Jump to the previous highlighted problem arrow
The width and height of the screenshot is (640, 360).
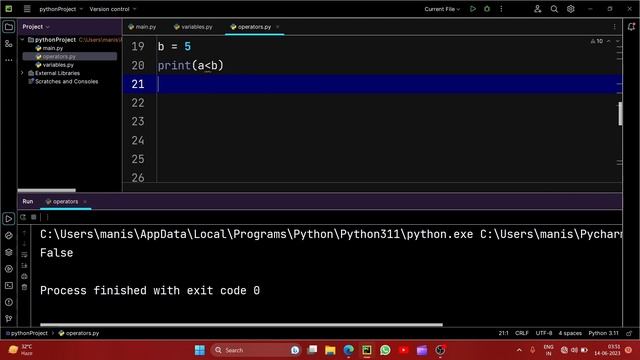(x=609, y=41)
